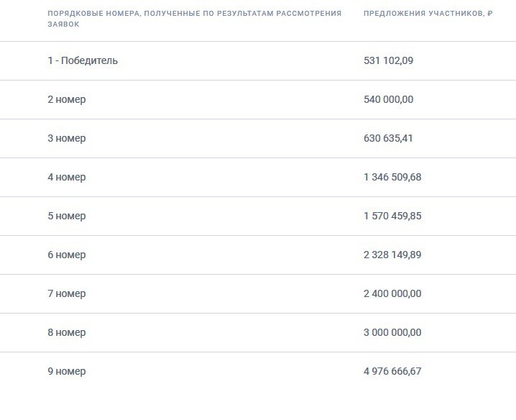
Task: Click the 'Предложения участников' column header
Action: (x=428, y=14)
